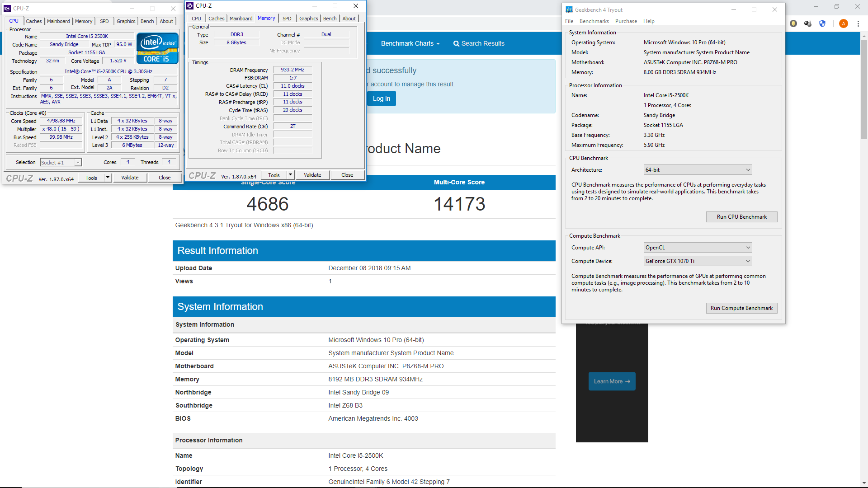The height and width of the screenshot is (488, 868).
Task: Click Run CPU Benchmark button
Action: click(741, 217)
